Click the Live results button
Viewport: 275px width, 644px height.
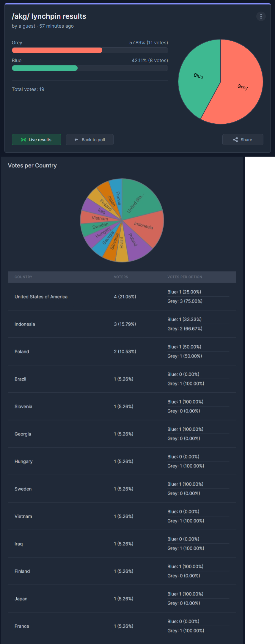37,140
